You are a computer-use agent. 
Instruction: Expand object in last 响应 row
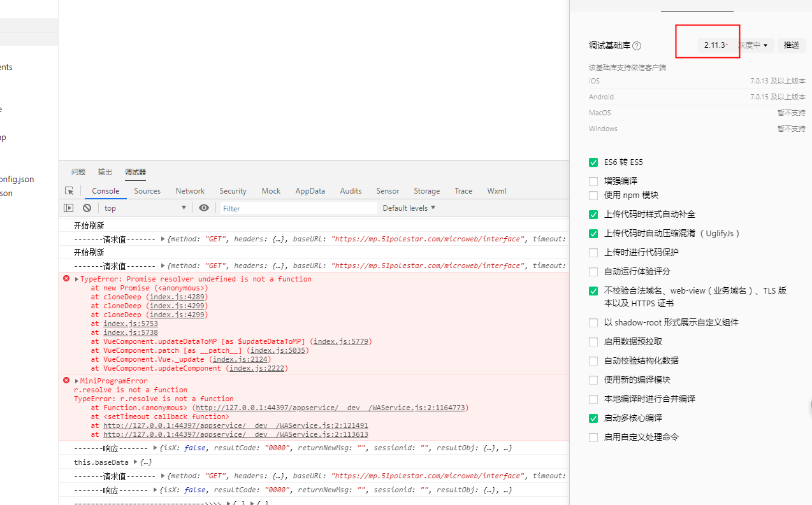click(x=156, y=490)
